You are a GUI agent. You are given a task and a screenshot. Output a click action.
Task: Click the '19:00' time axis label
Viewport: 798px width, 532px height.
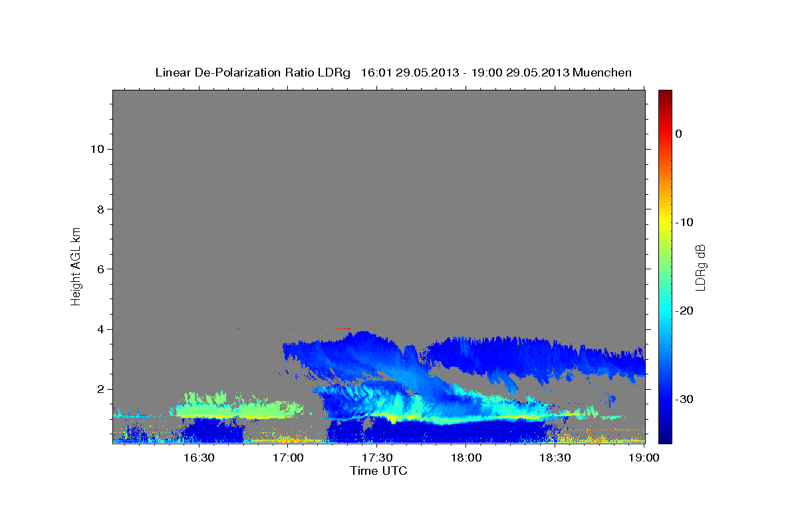point(644,458)
